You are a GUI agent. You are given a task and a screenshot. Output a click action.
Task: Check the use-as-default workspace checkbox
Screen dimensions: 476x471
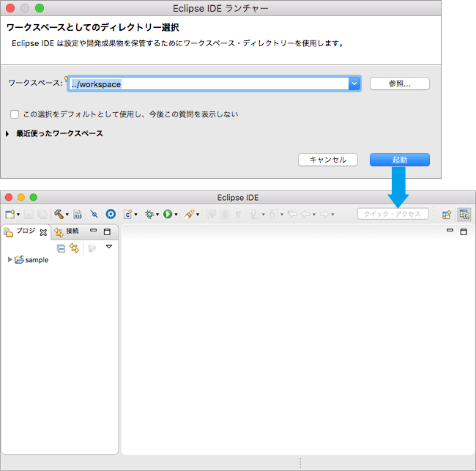tap(15, 114)
